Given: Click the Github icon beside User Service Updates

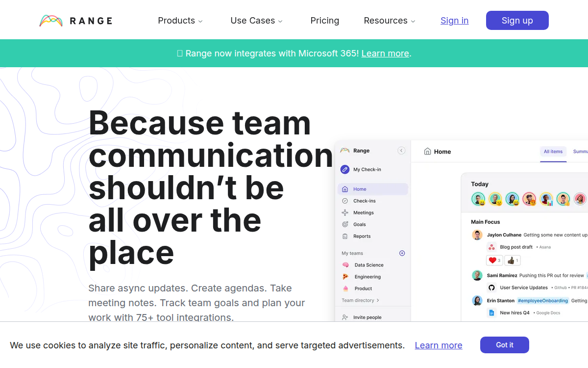Looking at the screenshot, I should 491,288.
